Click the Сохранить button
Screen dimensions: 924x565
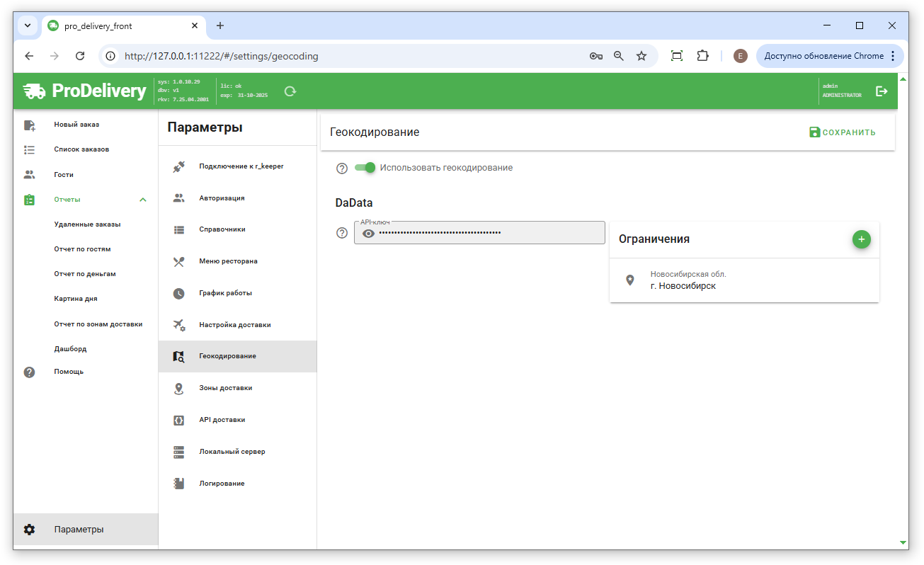pos(843,132)
